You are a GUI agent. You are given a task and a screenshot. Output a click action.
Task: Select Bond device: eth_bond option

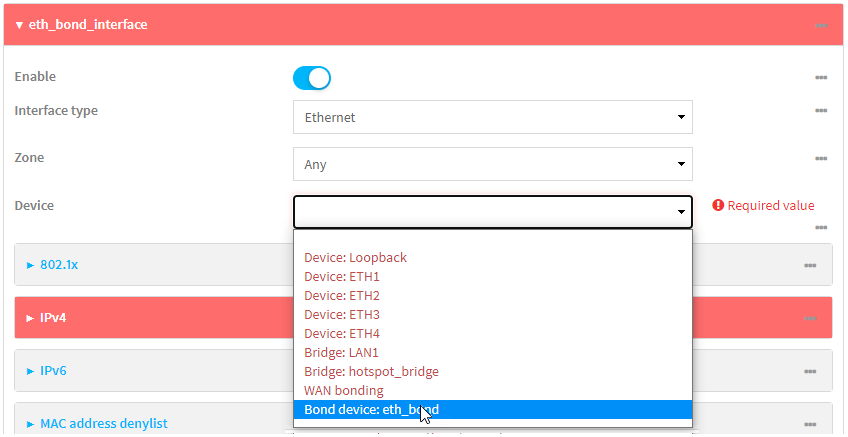[x=371, y=409]
